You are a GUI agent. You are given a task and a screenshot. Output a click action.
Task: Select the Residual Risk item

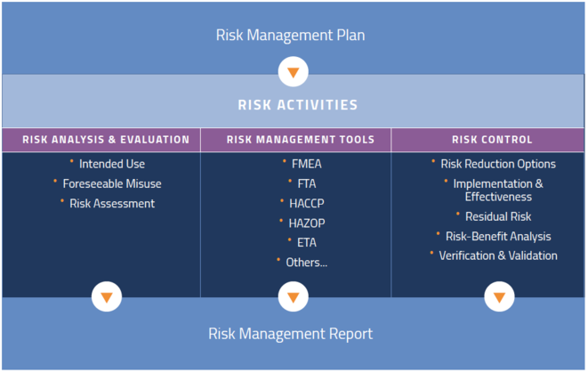(498, 216)
